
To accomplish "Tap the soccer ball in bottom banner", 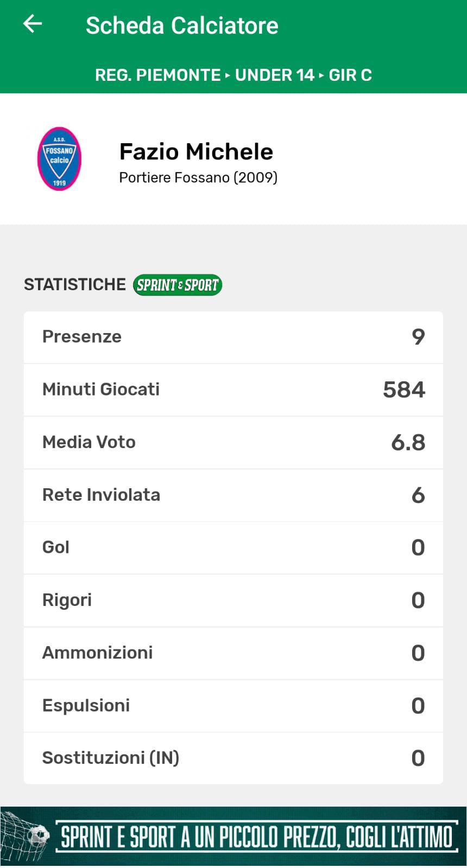I will [x=38, y=835].
